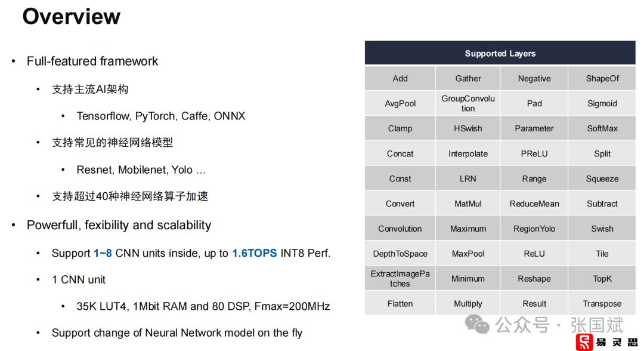Click the RegionYolo table cell
This screenshot has width=644, height=351.
[x=534, y=228]
